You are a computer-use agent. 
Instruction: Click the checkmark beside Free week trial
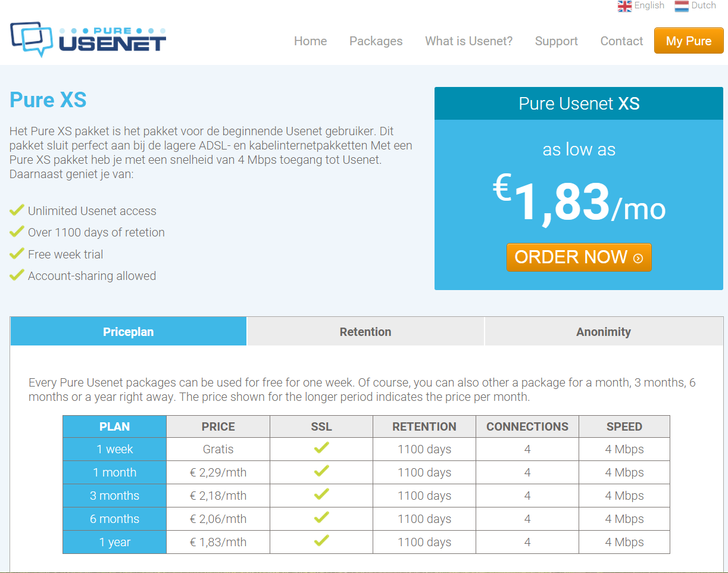coord(17,254)
